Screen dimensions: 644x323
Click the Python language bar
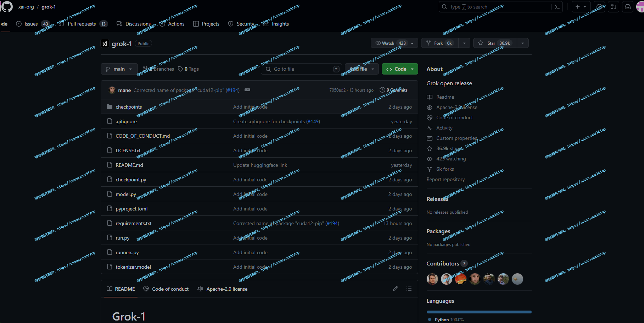tap(479, 312)
